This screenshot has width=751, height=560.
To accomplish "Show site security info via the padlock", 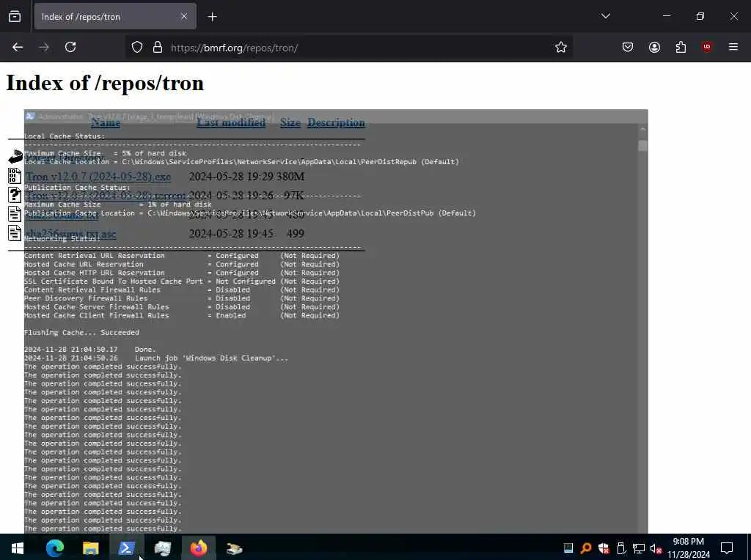I will pyautogui.click(x=158, y=48).
